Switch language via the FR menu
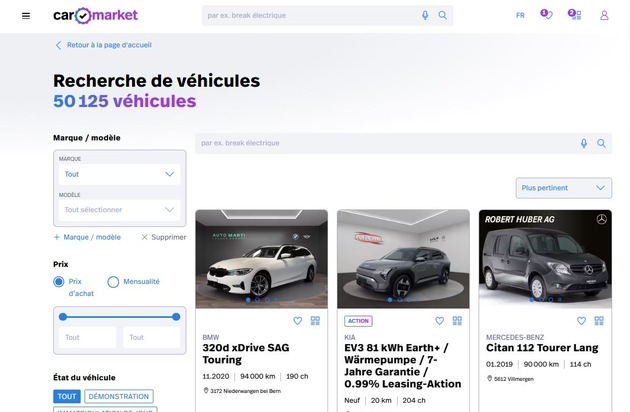Viewport: 630px width, 412px height. [x=520, y=15]
